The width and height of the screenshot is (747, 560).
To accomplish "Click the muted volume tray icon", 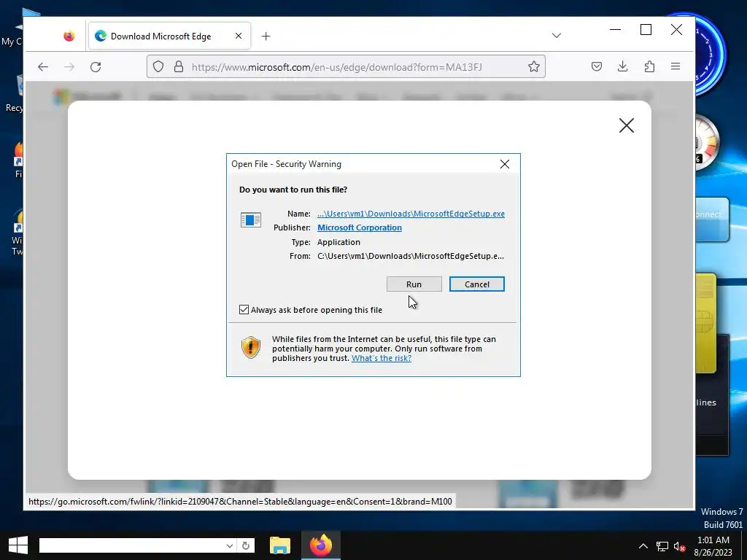I will click(x=679, y=547).
